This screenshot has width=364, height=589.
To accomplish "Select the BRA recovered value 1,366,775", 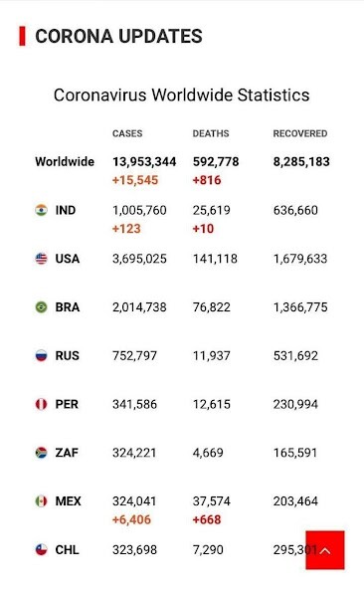I will click(300, 307).
